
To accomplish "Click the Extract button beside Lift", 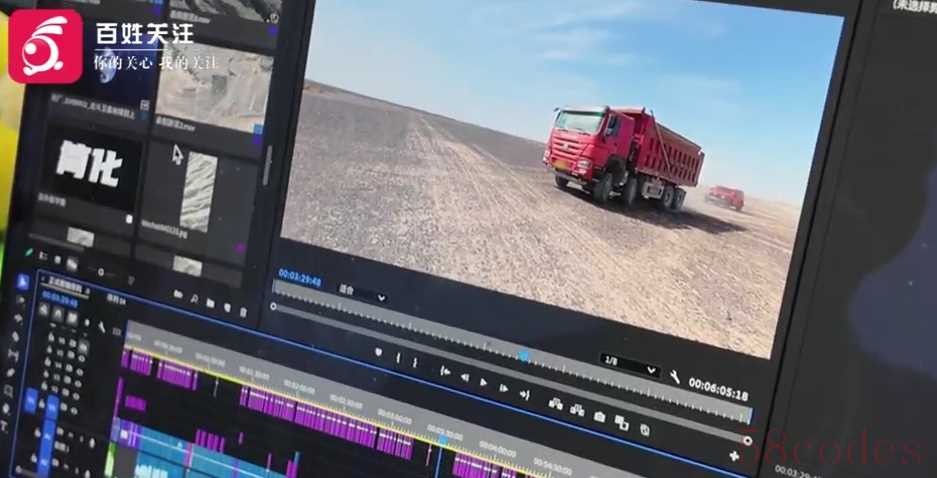I will point(577,409).
